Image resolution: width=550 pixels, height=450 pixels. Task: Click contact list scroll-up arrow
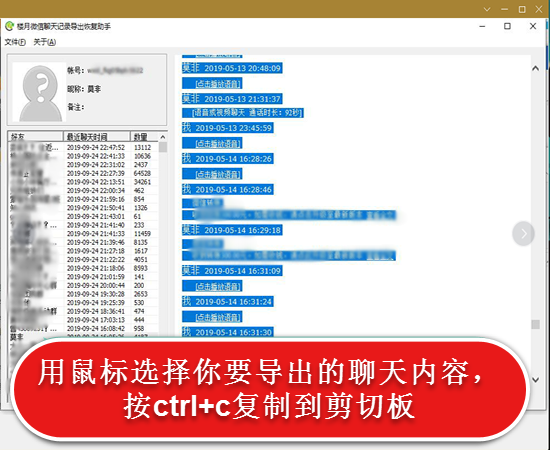click(163, 137)
